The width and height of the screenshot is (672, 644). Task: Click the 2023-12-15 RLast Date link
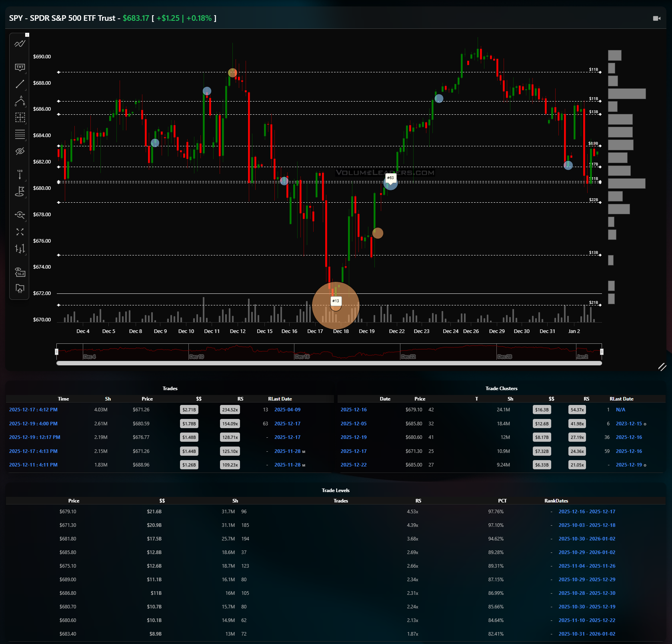tap(629, 424)
